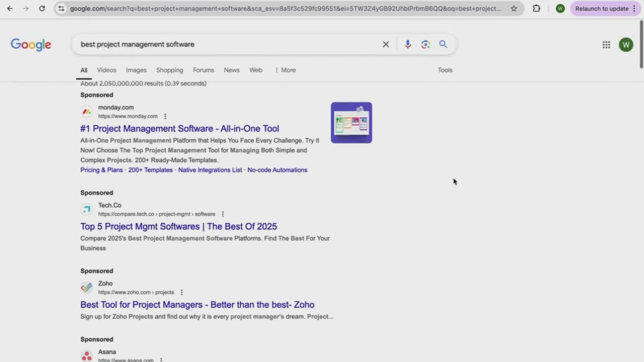
Task: Switch to the News tab
Action: [x=231, y=70]
